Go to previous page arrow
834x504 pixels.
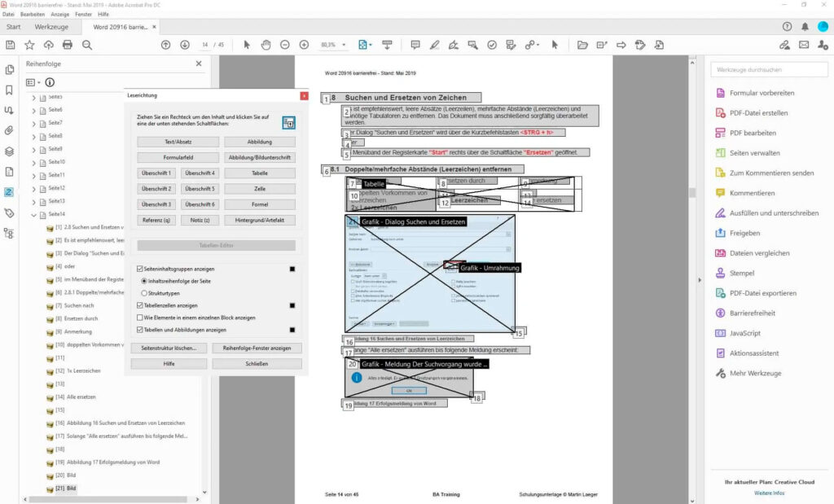[x=166, y=46]
